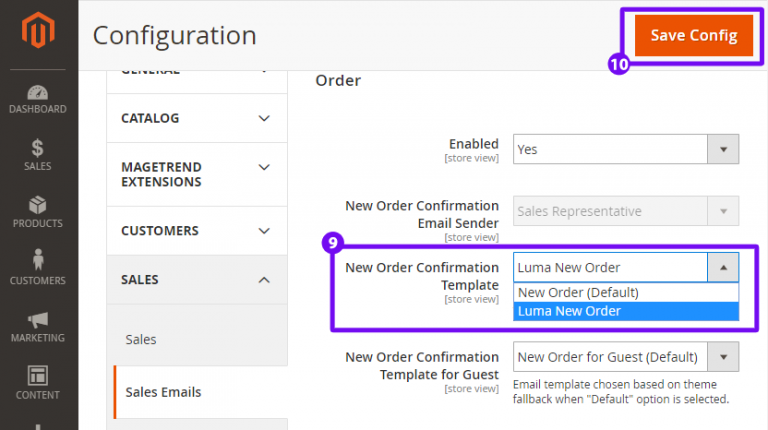768x430 pixels.
Task: Open the Customers person icon menu
Action: click(38, 268)
